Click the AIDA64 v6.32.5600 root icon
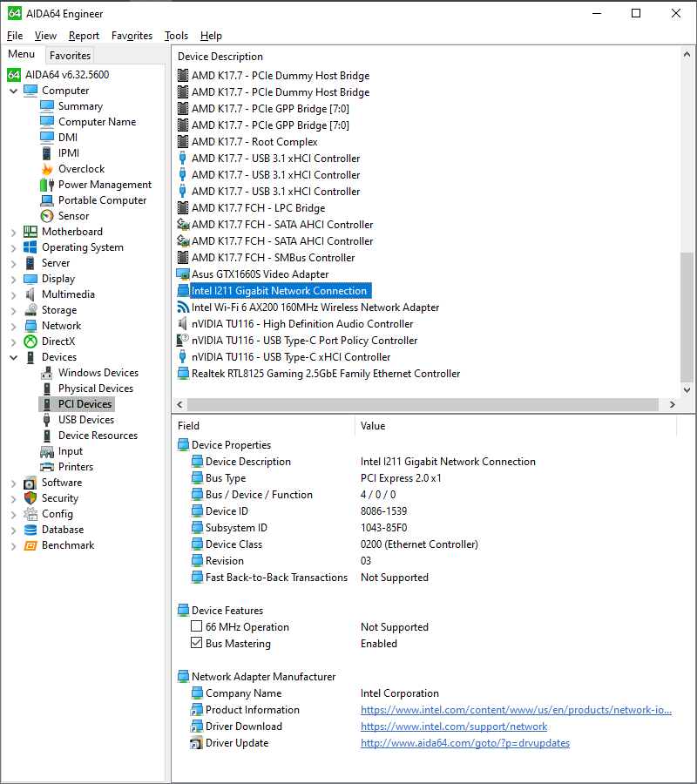Screen dimensions: 697x784 14,75
